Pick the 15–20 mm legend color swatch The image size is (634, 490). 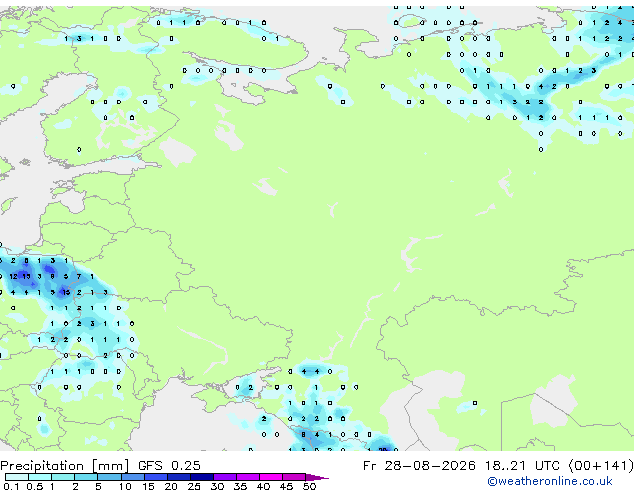(155, 477)
